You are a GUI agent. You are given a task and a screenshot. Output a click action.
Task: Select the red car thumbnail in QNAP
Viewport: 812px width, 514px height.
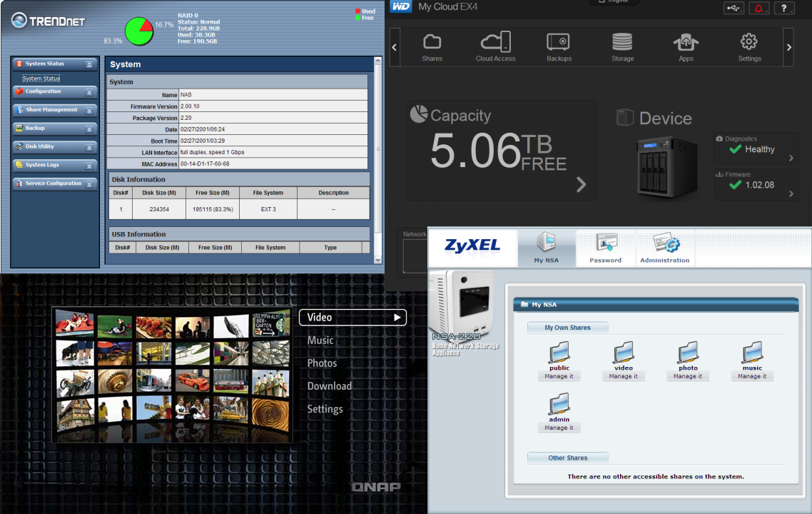[x=193, y=381]
